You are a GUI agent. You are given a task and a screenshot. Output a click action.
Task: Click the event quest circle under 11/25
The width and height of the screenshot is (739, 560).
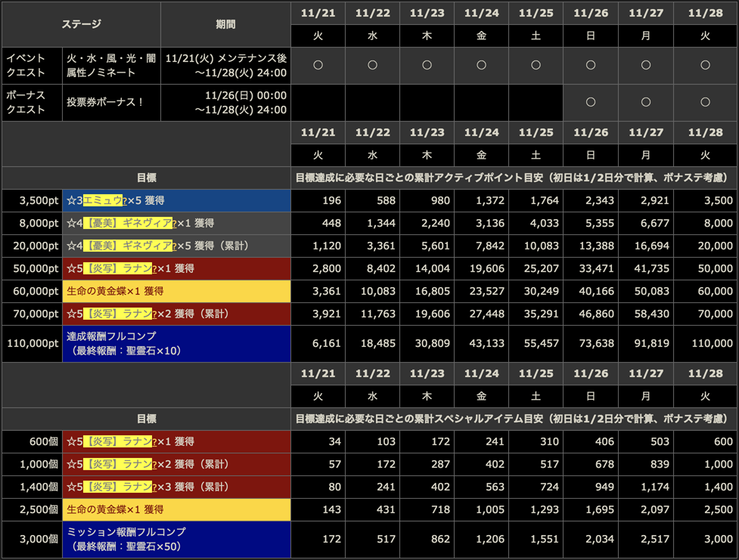pyautogui.click(x=536, y=66)
